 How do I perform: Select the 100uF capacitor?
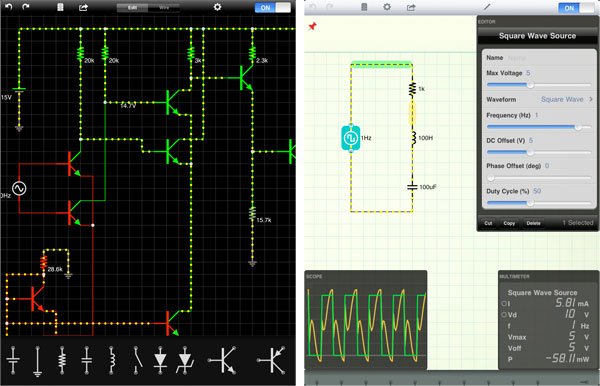tap(412, 187)
